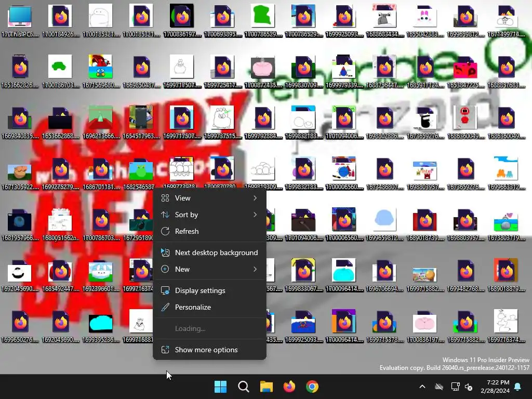This screenshot has height=399, width=532.
Task: Expand the Sort by submenu
Action: tap(209, 215)
